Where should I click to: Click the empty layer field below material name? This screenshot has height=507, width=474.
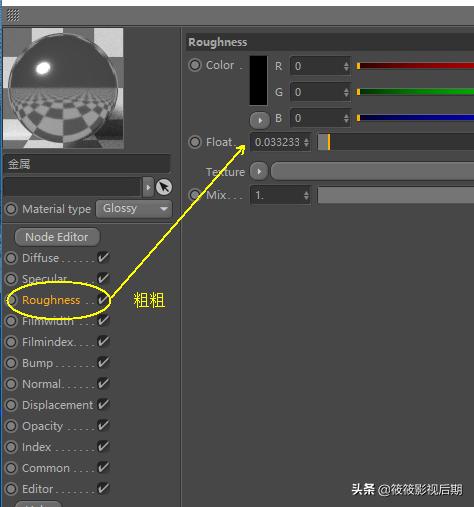point(72,187)
